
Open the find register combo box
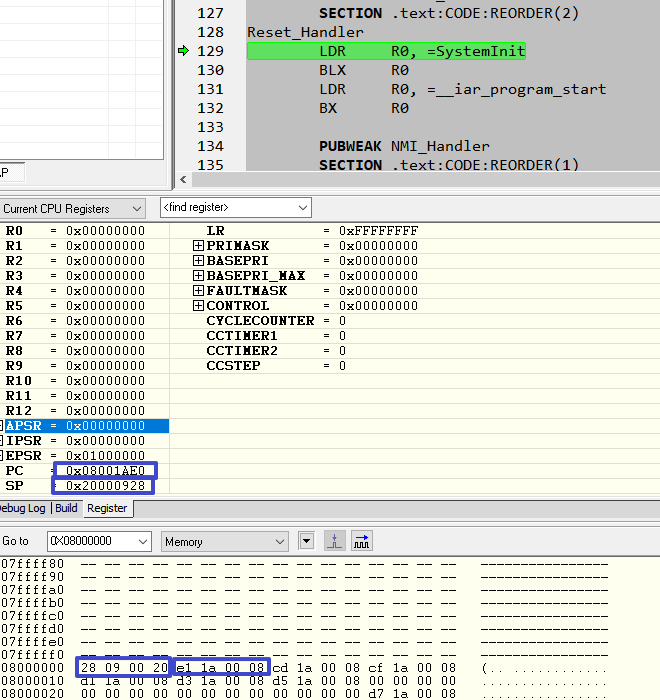tap(236, 208)
